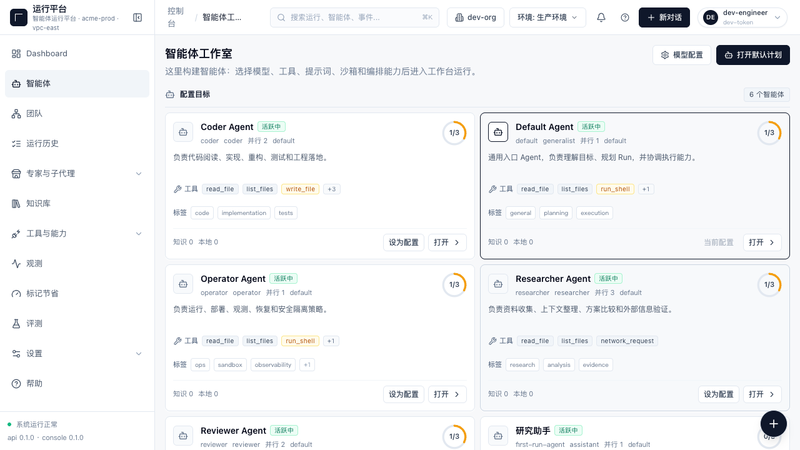This screenshot has width=800, height=450.
Task: Click Reviewer Agent robot icon
Action: (x=183, y=436)
